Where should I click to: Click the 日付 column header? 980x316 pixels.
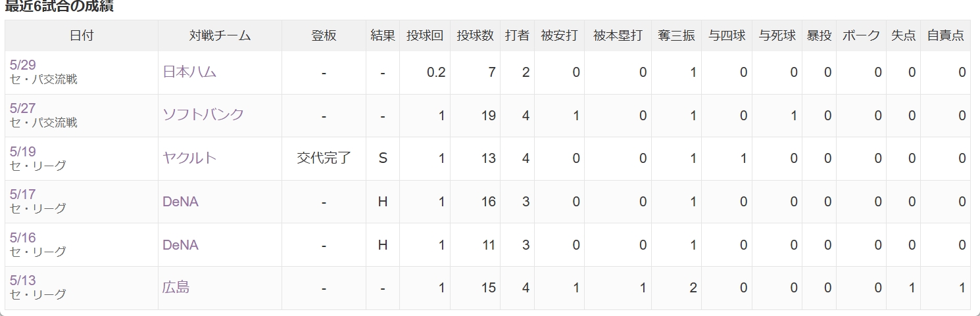pyautogui.click(x=82, y=35)
